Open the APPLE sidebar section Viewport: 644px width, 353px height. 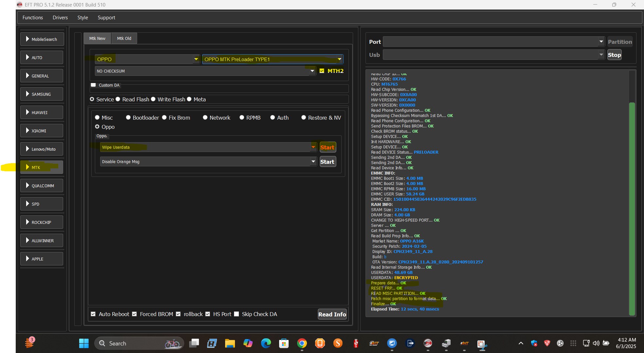click(x=42, y=259)
